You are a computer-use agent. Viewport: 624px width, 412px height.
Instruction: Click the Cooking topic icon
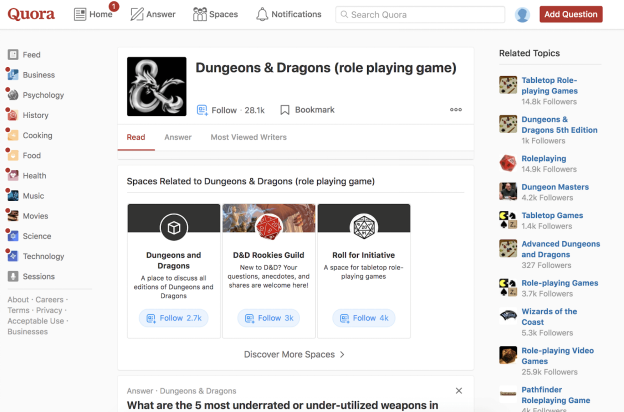(13, 135)
